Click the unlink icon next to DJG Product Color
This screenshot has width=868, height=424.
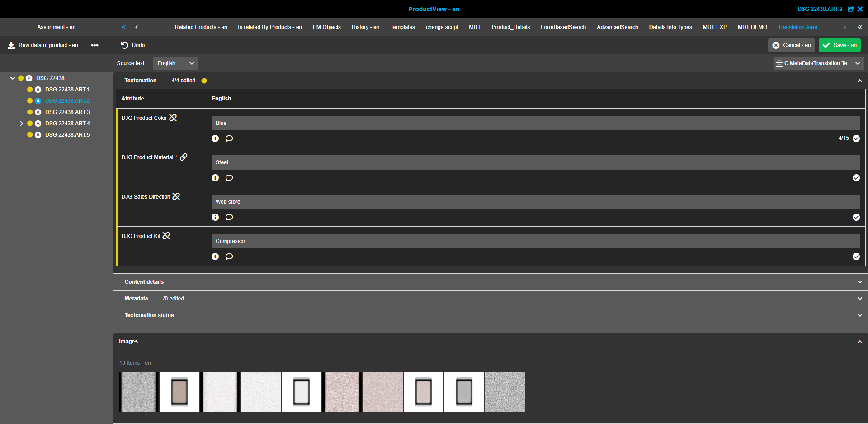point(173,118)
